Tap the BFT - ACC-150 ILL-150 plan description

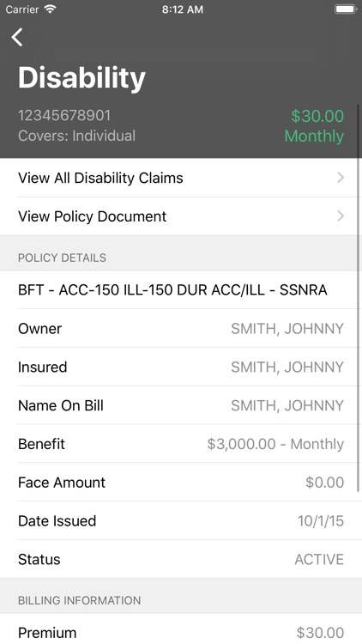point(172,290)
